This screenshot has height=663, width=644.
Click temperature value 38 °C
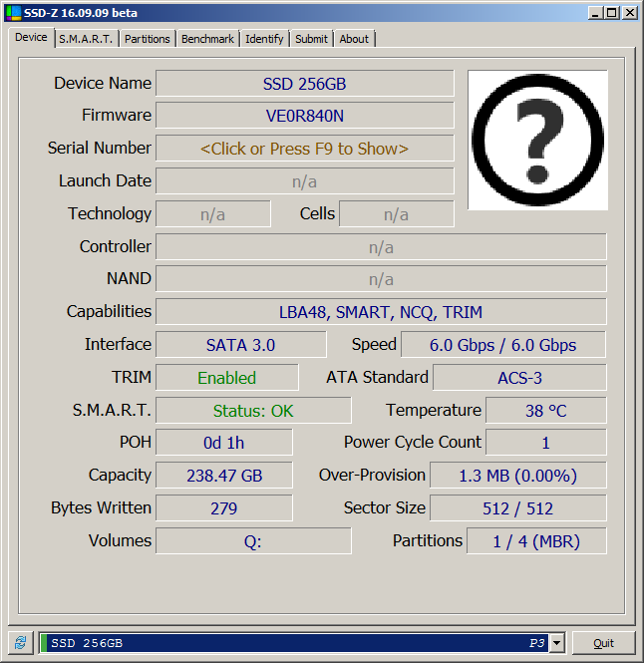[x=546, y=410]
